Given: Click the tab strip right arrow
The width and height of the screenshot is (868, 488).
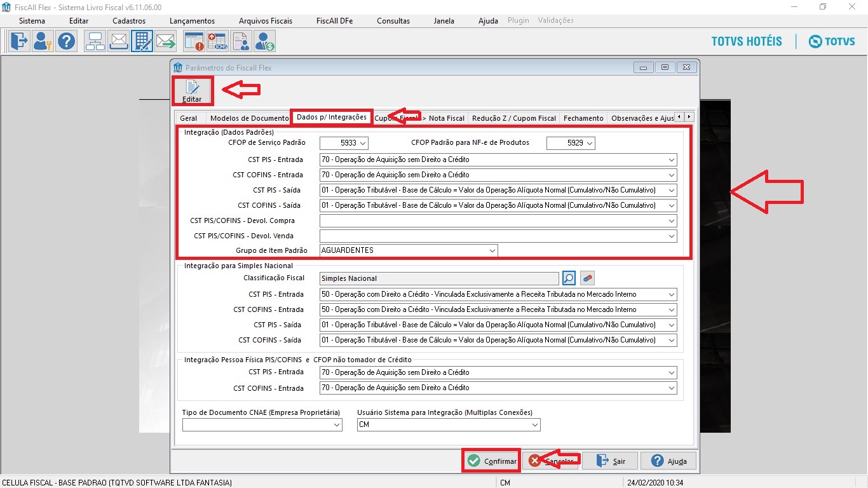Looking at the screenshot, I should pyautogui.click(x=689, y=117).
